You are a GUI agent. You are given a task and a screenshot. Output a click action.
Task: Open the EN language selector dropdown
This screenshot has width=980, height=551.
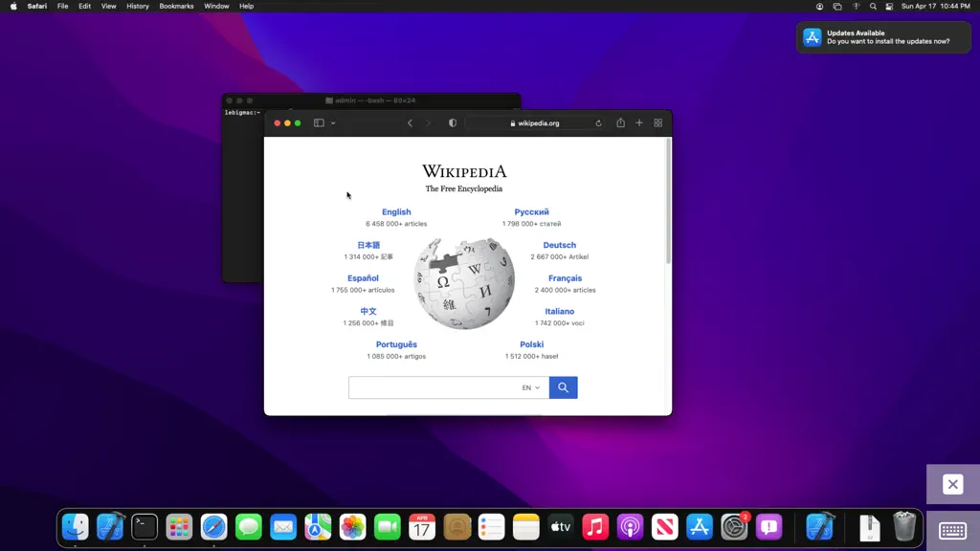pyautogui.click(x=530, y=387)
